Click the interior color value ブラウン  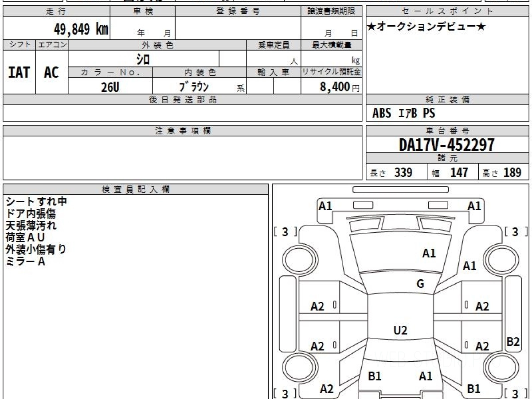pos(194,87)
